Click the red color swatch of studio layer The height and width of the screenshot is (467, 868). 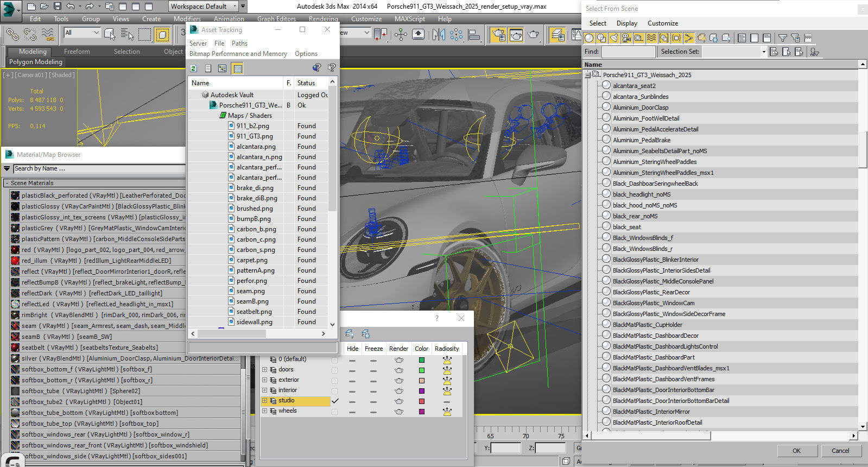point(422,402)
